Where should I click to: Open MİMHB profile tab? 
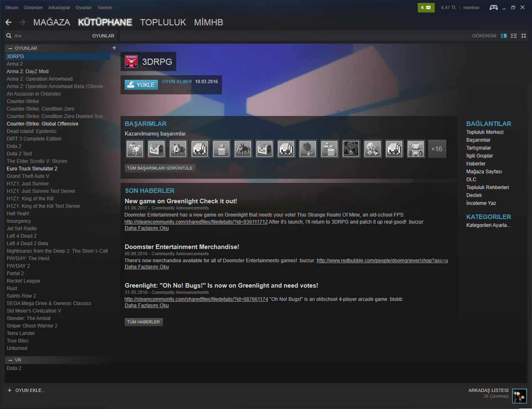point(209,22)
